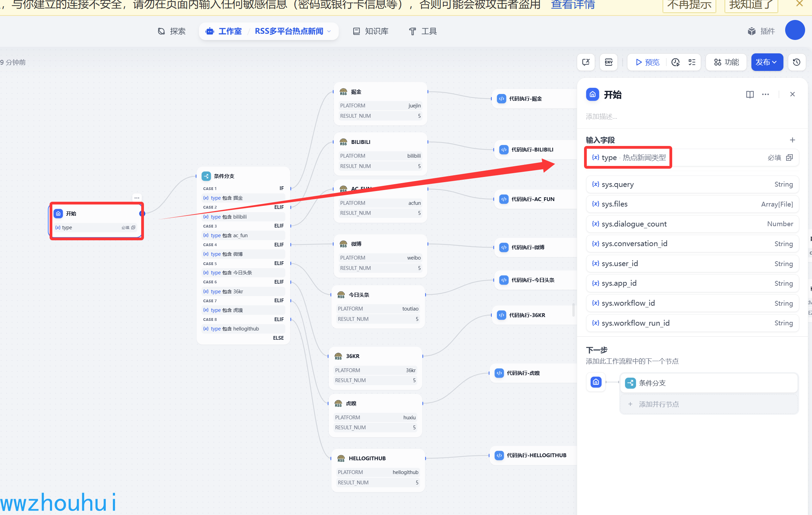Select the 代码执行-微博 code node
This screenshot has height=515, width=812.
[536, 248]
